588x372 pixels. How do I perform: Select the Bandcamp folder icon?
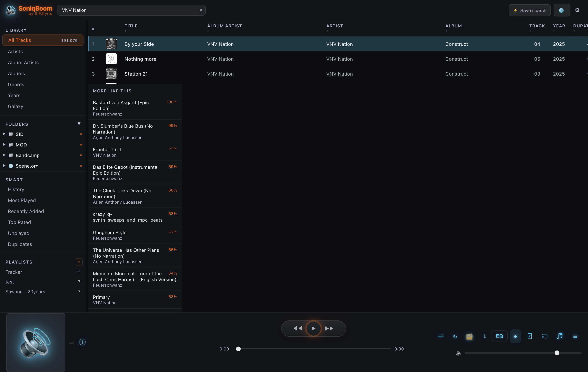click(x=11, y=155)
